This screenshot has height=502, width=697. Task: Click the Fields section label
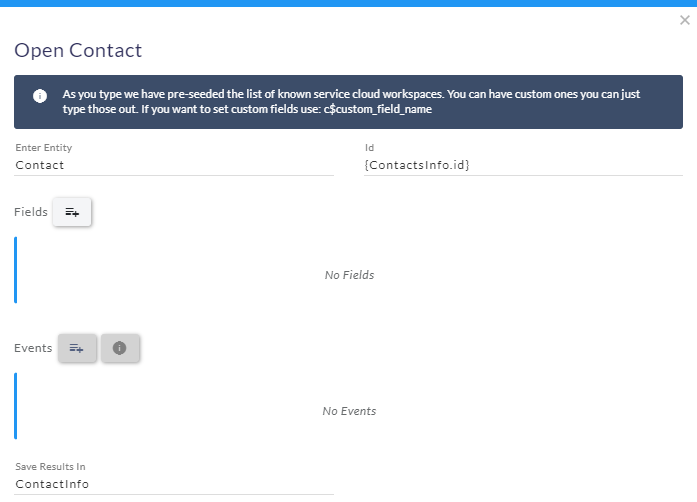pos(31,212)
